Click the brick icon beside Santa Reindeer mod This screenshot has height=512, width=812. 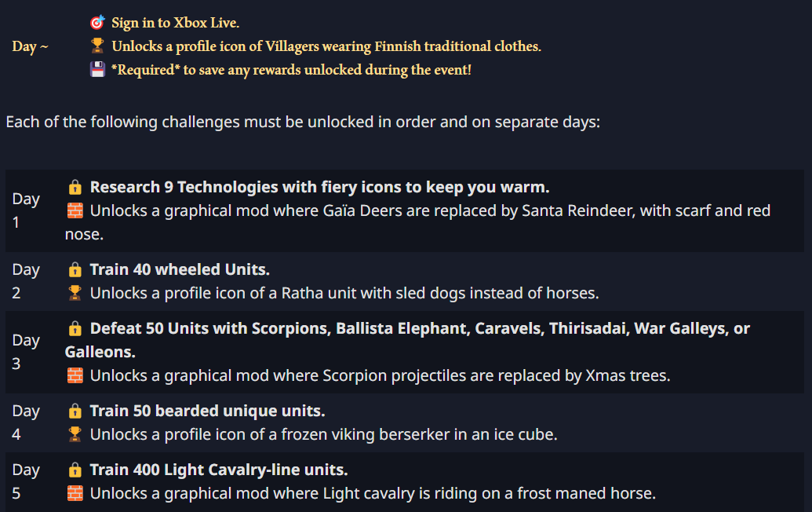click(x=75, y=211)
